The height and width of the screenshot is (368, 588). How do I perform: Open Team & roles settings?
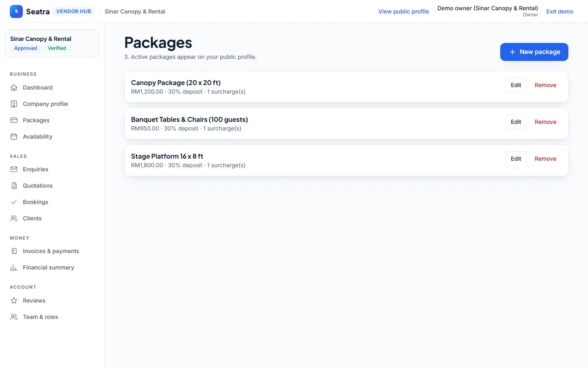click(x=52, y=317)
